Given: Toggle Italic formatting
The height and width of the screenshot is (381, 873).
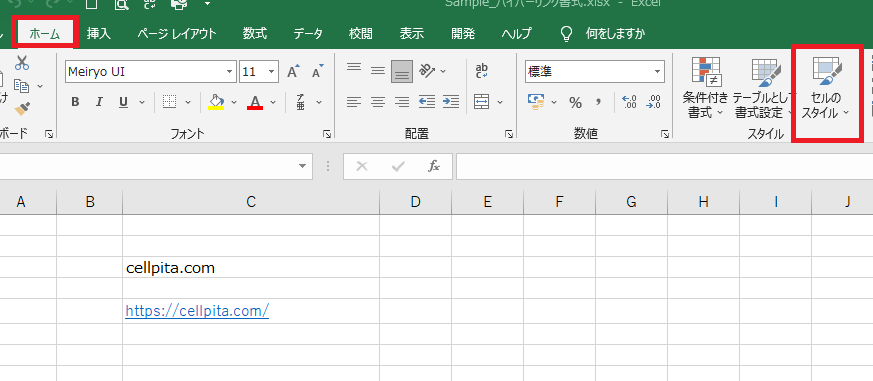Looking at the screenshot, I should (x=100, y=102).
